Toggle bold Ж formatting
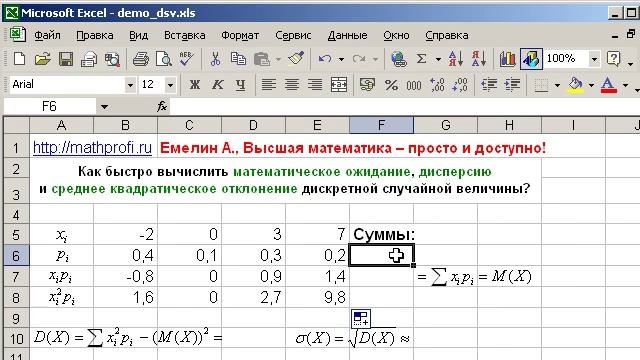Viewport: 640px width, 360px height. 195,85
